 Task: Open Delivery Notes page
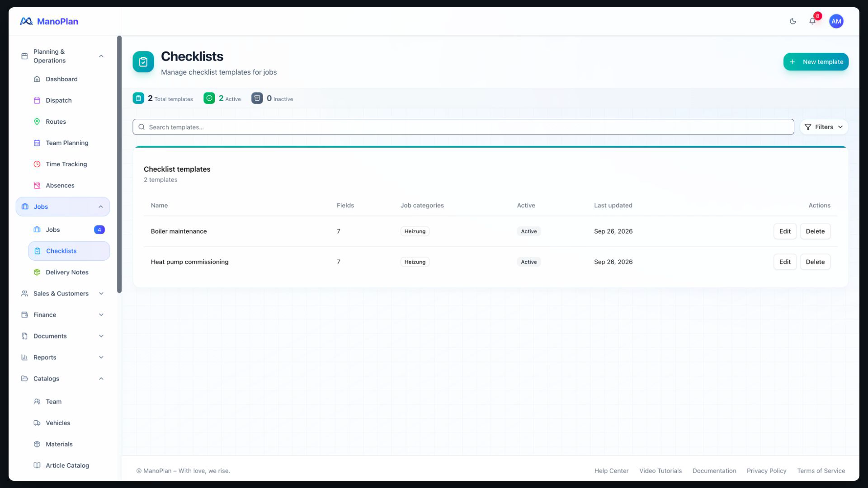point(69,272)
